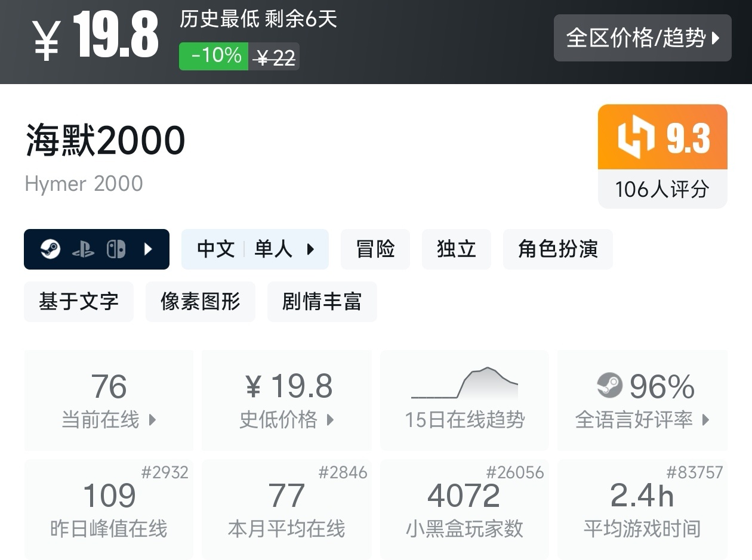
Task: Open the 像素图形 tag
Action: coord(201,302)
